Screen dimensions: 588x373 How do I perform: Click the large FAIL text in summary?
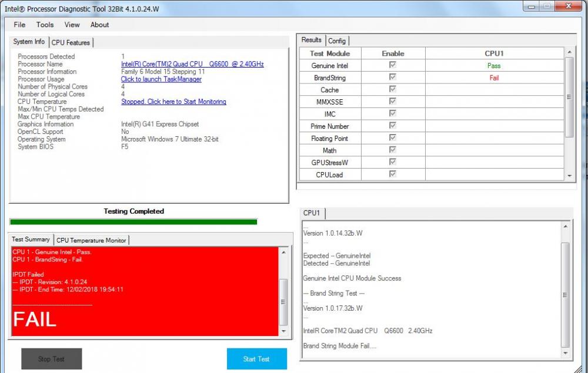tap(35, 320)
